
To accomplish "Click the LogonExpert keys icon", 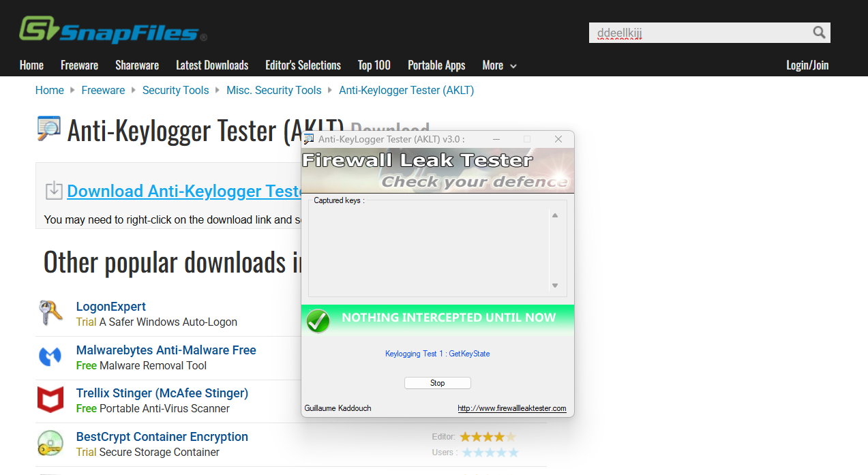I will (50, 313).
